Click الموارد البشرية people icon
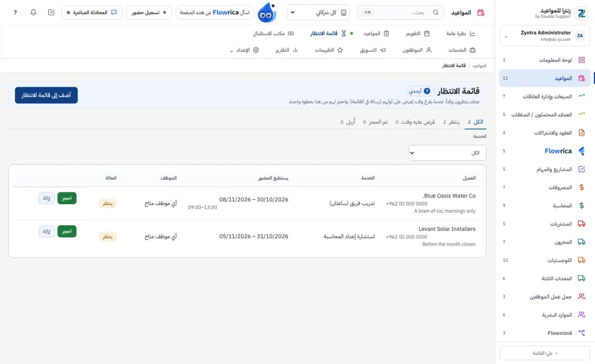Viewport: 595px width, 364px height. (x=581, y=314)
